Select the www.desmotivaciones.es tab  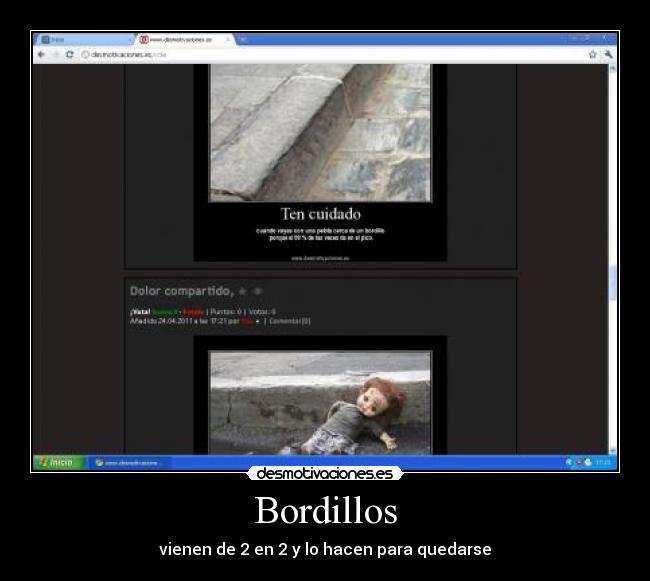[184, 40]
